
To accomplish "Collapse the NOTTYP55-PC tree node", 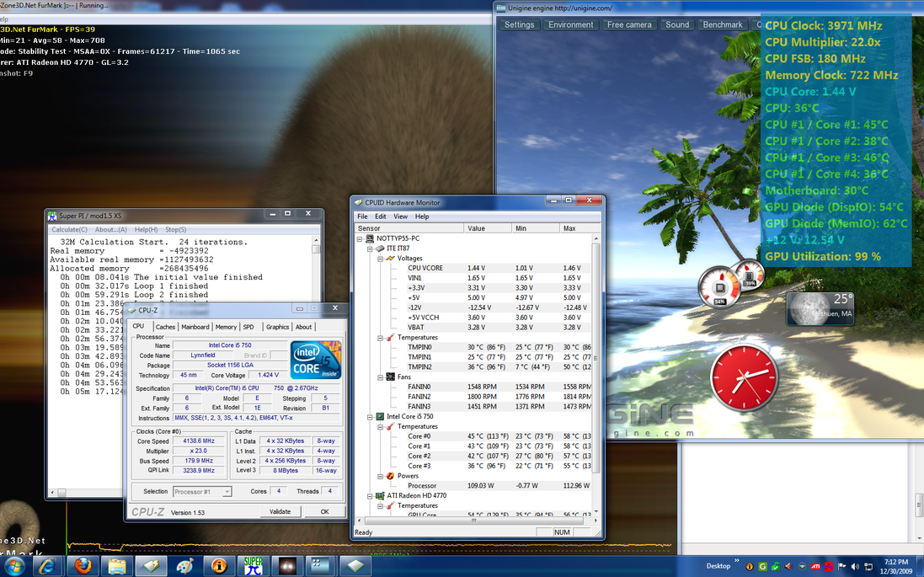I will pos(360,238).
